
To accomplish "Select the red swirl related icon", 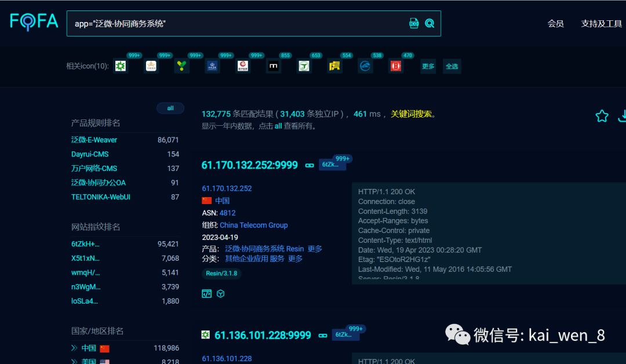I will 243,66.
